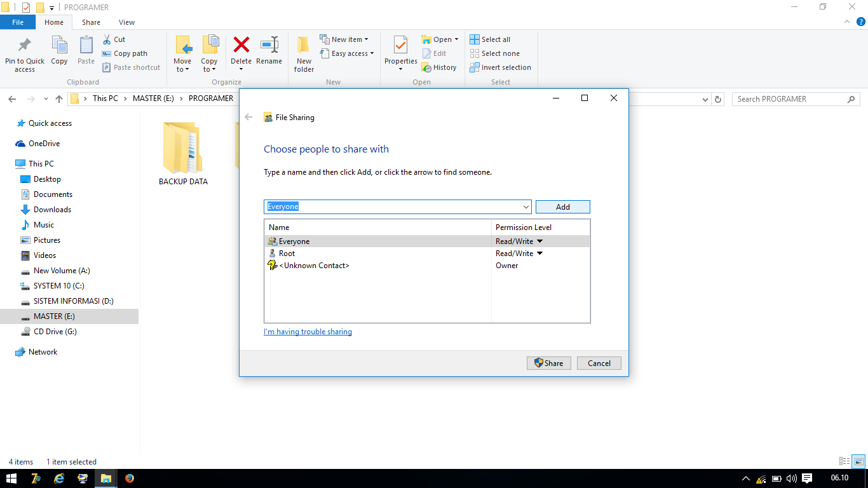Select the <Unknown Contact> row

[x=427, y=266]
